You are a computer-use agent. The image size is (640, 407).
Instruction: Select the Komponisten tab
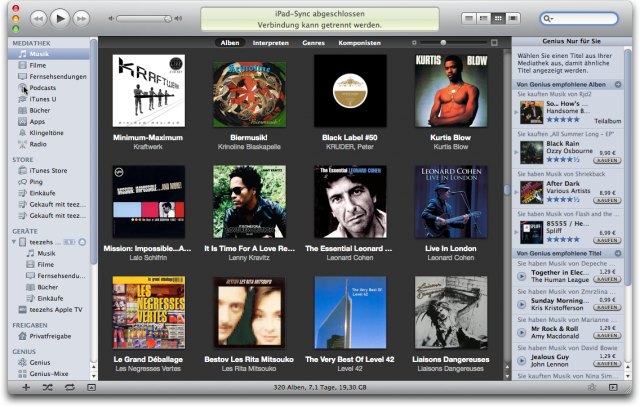(x=359, y=43)
